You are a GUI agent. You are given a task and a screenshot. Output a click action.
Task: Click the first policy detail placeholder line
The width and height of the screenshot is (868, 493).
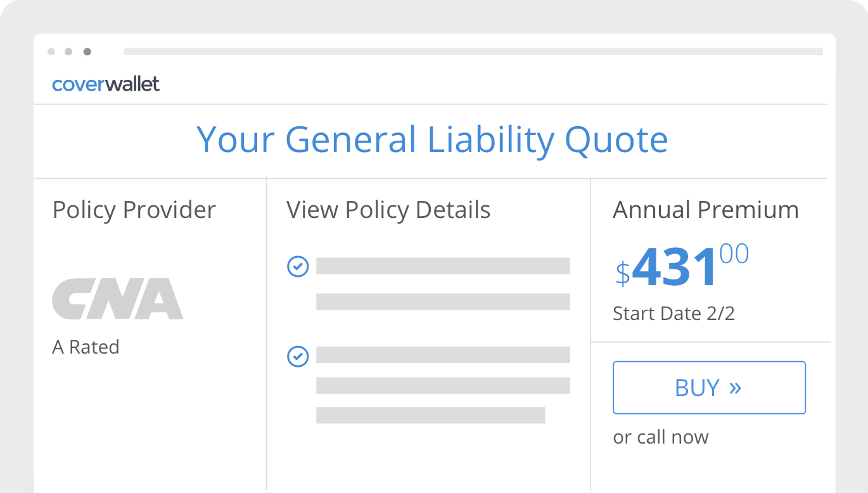[443, 266]
